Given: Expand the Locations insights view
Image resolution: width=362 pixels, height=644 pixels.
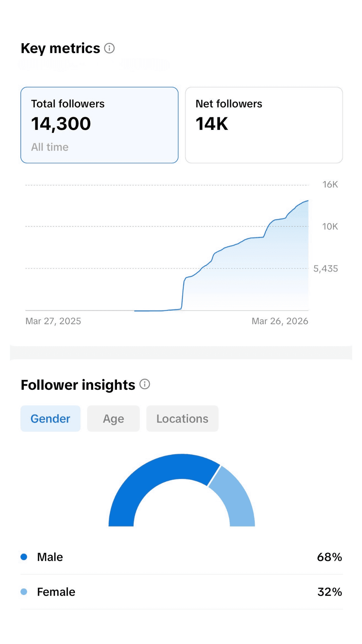Looking at the screenshot, I should (182, 418).
